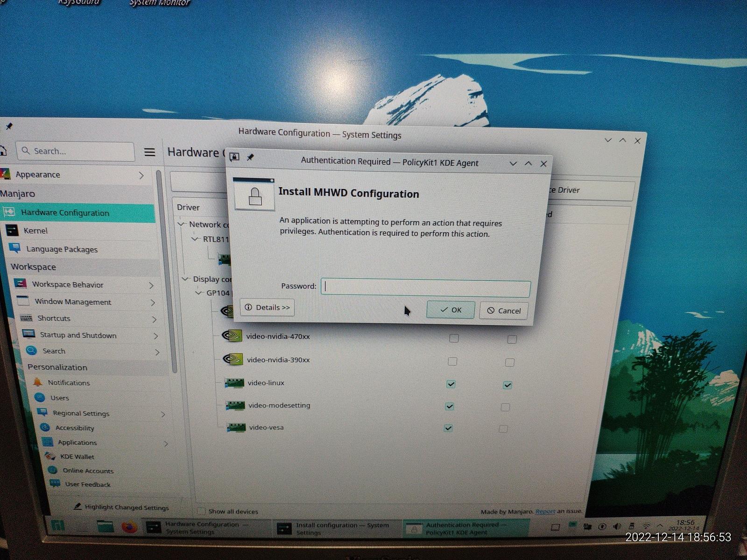The width and height of the screenshot is (747, 560).
Task: Cancel the authentication dialog
Action: tap(504, 310)
